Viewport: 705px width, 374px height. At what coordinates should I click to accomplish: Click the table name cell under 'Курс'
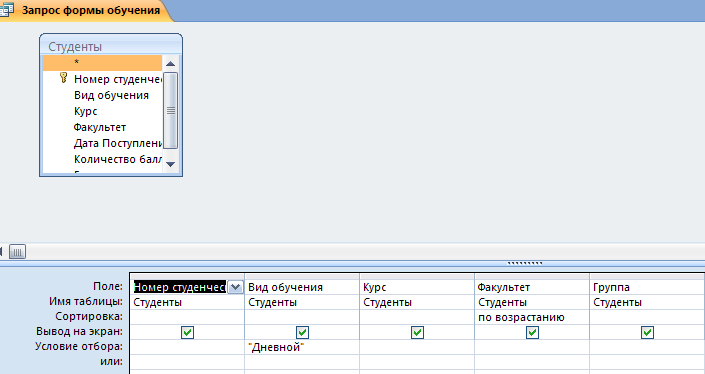pos(417,302)
